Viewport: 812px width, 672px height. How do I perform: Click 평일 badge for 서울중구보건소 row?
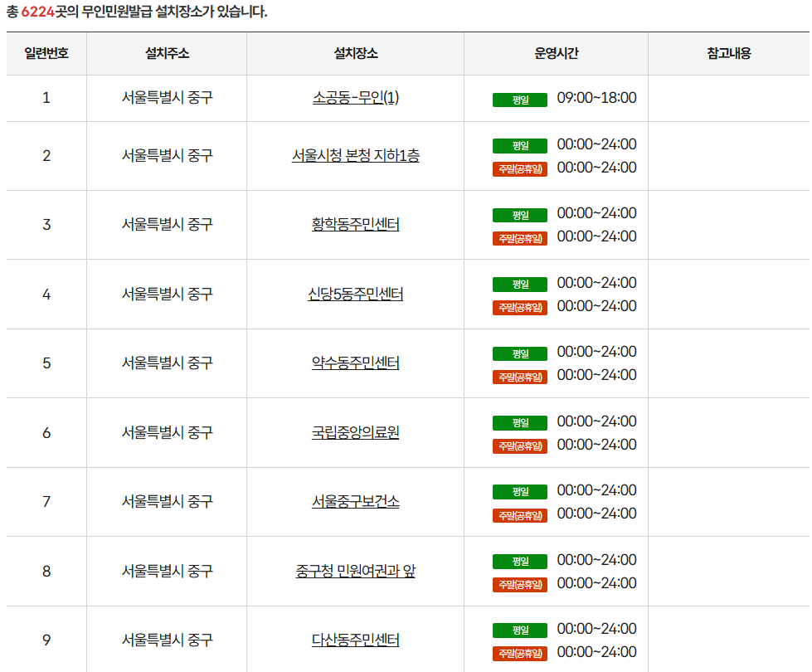tap(520, 492)
